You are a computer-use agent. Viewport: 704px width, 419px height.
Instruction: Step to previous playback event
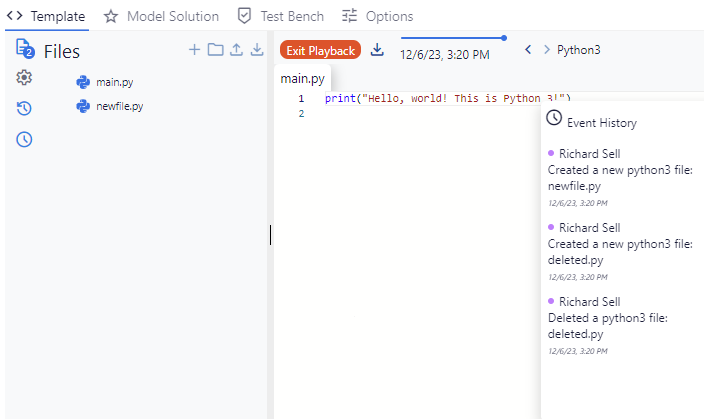(x=528, y=50)
